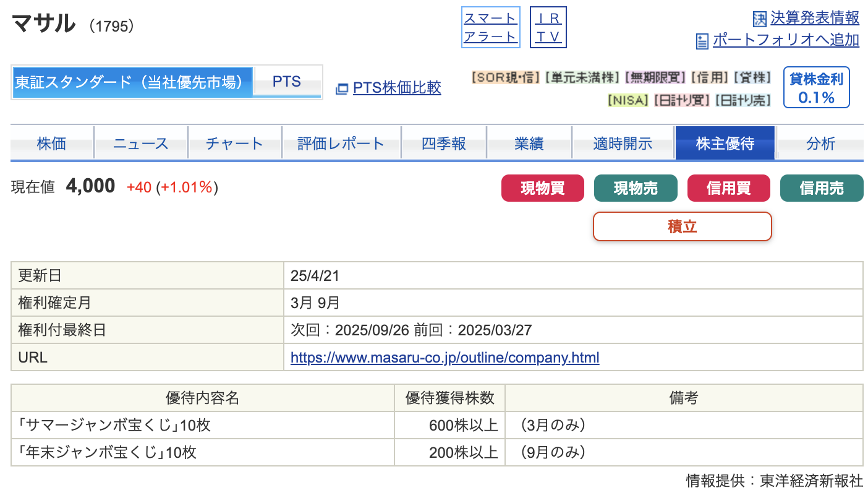Click the stock code (1795)
Screen dimensions: 868x490
tap(112, 27)
